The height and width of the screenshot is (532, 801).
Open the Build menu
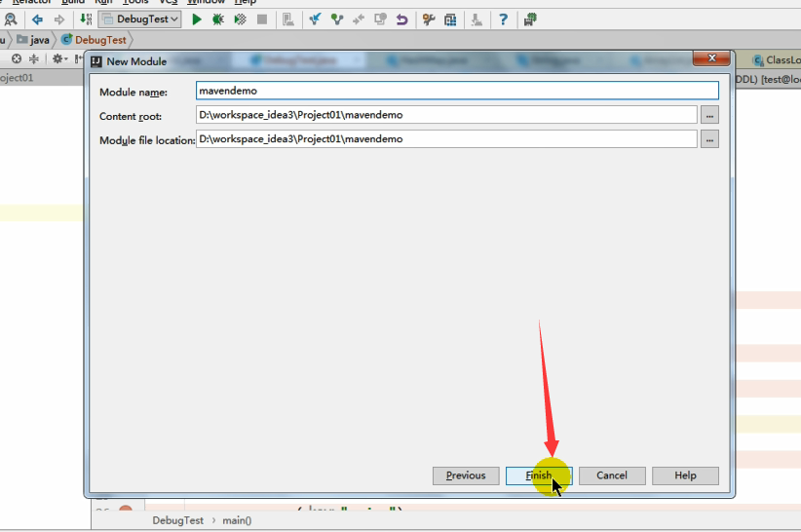pos(73,2)
